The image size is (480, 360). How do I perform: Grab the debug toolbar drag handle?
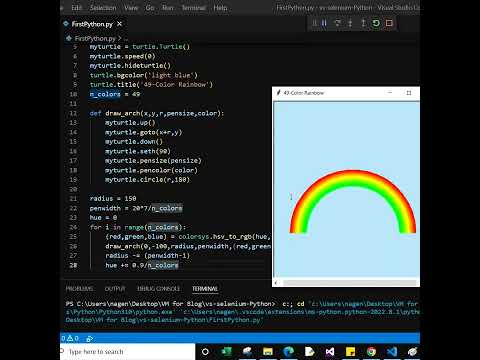point(314,23)
